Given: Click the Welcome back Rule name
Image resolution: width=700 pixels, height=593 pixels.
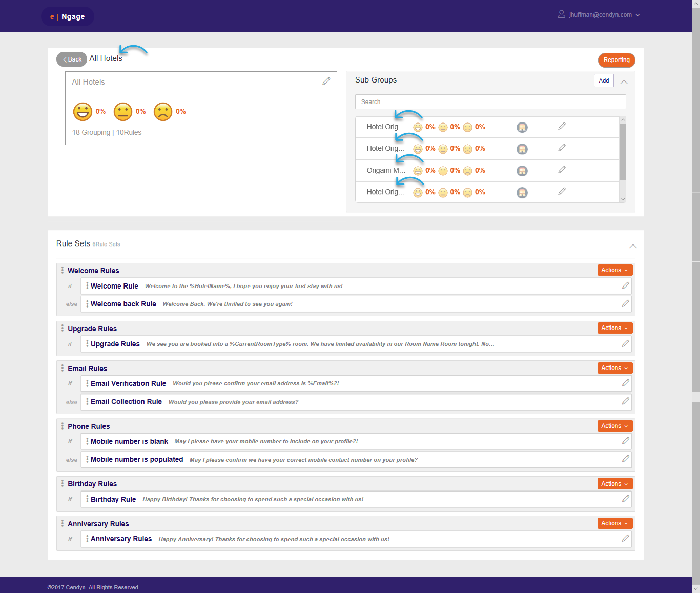Looking at the screenshot, I should (123, 304).
